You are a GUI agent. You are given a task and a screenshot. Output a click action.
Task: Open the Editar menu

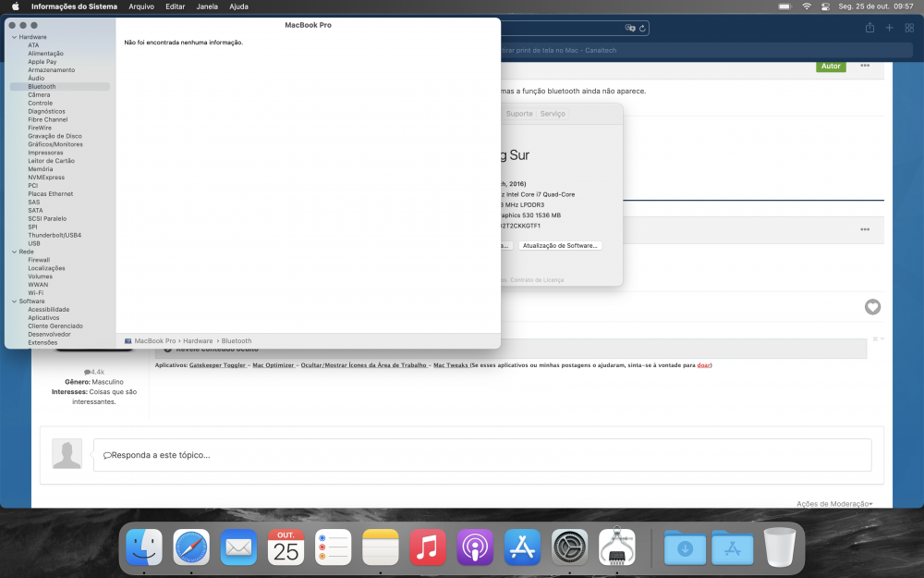[x=175, y=6]
